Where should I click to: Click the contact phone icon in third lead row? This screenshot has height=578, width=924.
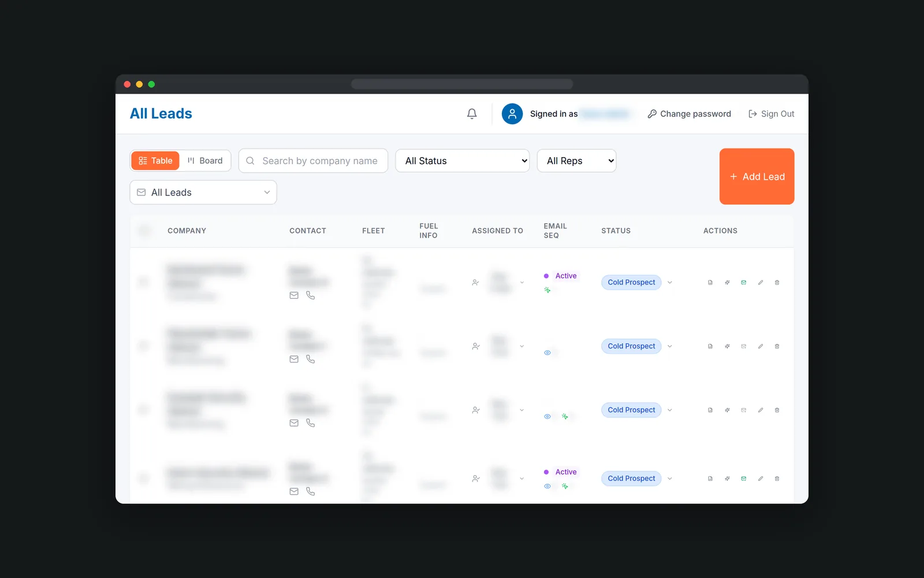click(311, 423)
